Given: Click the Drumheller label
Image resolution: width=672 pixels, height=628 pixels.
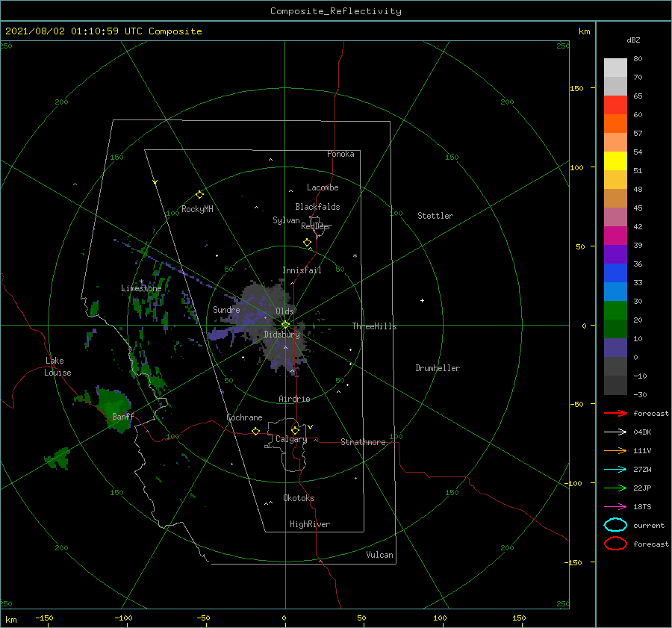Looking at the screenshot, I should click(x=438, y=368).
